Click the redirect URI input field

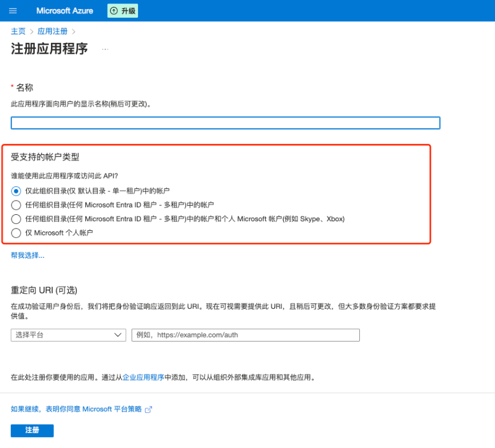click(x=246, y=335)
